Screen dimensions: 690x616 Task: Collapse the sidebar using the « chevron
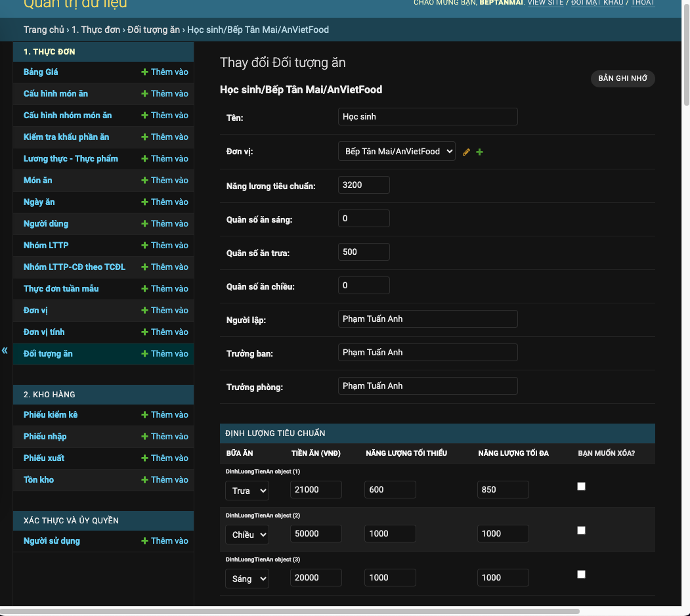pos(5,351)
